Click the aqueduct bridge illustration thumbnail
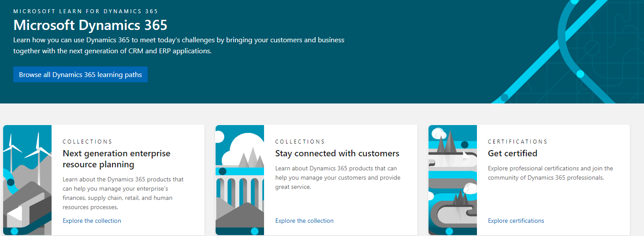The height and width of the screenshot is (236, 644). point(240,180)
